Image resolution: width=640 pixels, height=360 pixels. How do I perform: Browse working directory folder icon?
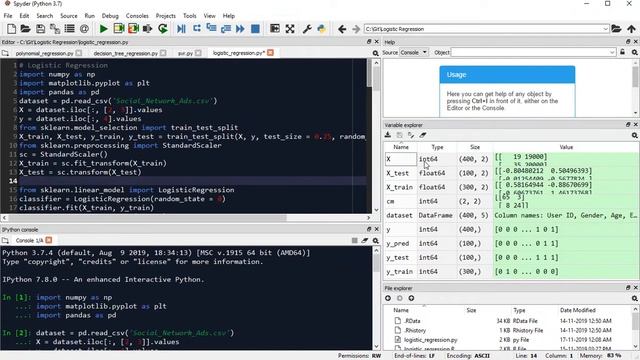616,29
